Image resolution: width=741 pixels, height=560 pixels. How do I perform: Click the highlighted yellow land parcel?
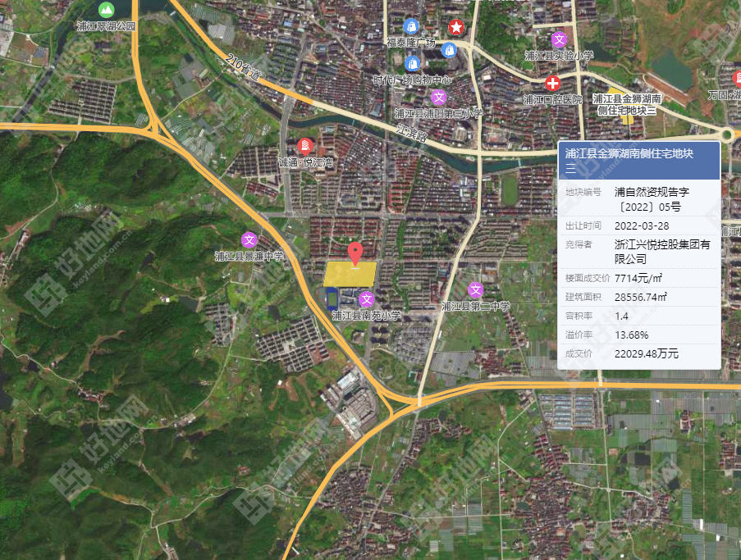point(350,275)
